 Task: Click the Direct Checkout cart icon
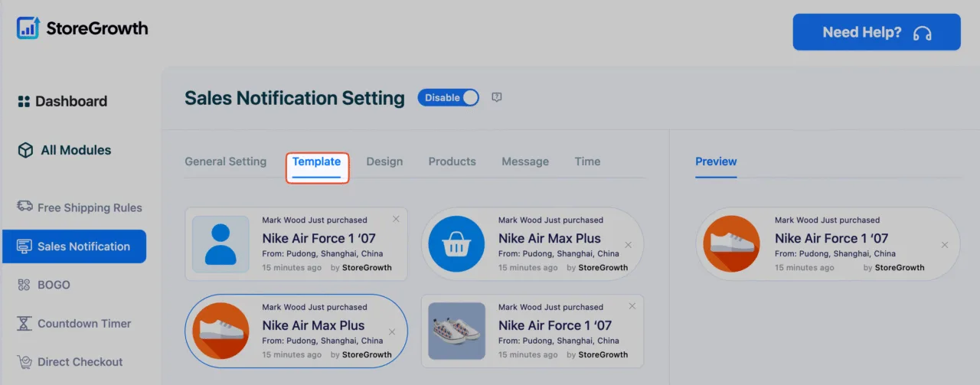pos(24,362)
